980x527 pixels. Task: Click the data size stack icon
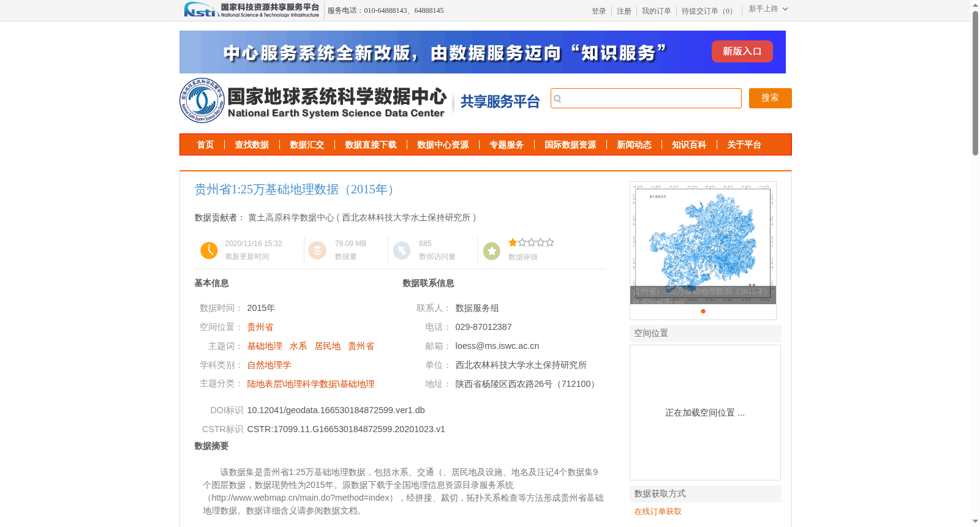coord(317,250)
